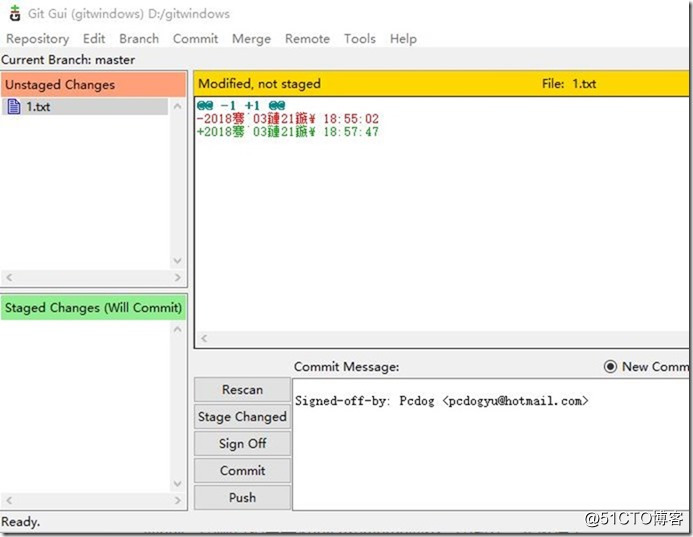Open the Branch menu

139,39
